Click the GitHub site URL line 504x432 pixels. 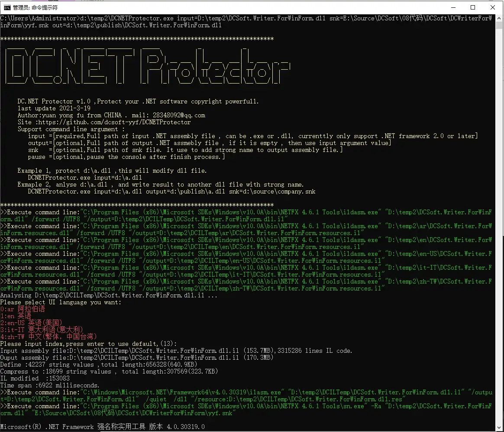click(x=104, y=122)
